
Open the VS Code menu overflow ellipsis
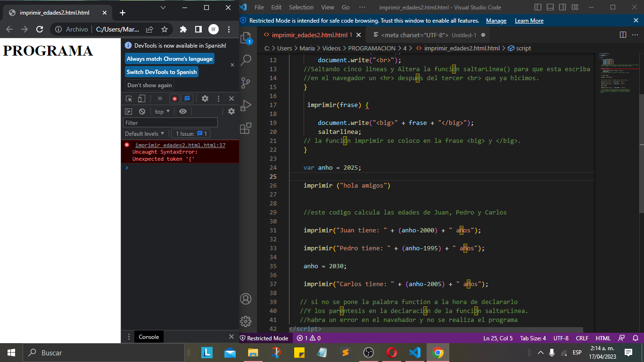point(362,7)
